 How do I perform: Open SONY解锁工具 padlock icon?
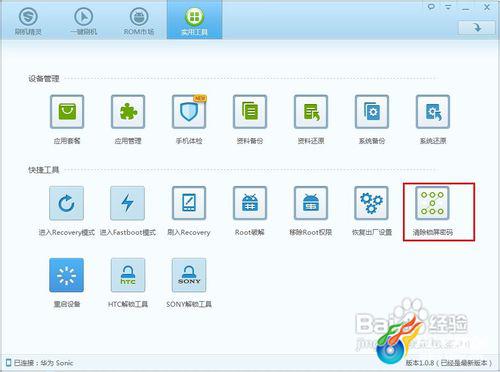pos(189,275)
